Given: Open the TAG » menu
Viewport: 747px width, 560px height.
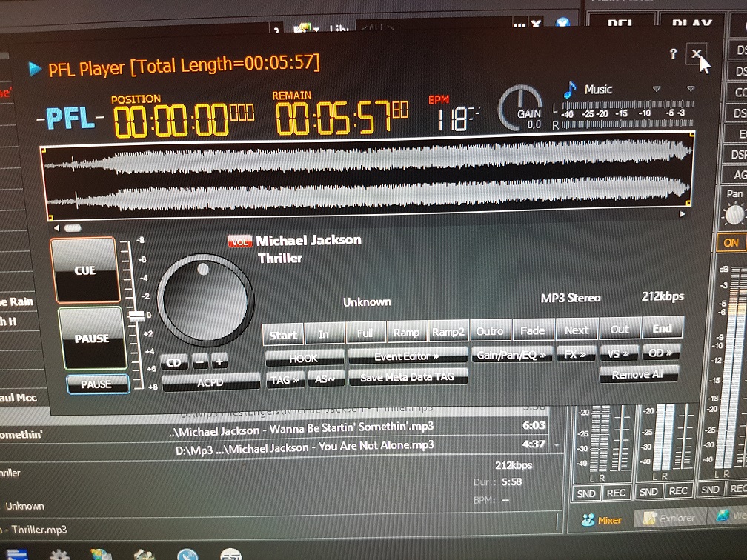Looking at the screenshot, I should pyautogui.click(x=285, y=379).
